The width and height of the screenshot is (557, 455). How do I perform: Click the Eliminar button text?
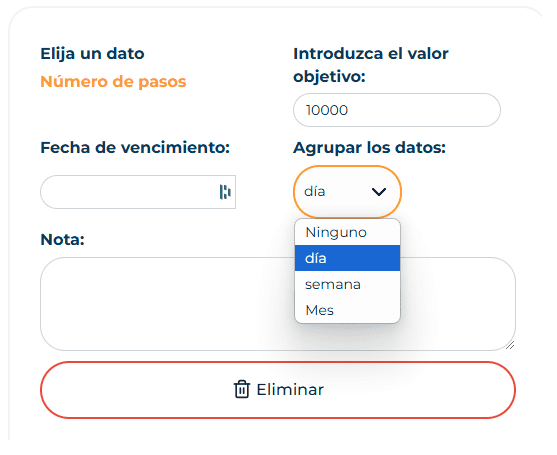click(290, 390)
